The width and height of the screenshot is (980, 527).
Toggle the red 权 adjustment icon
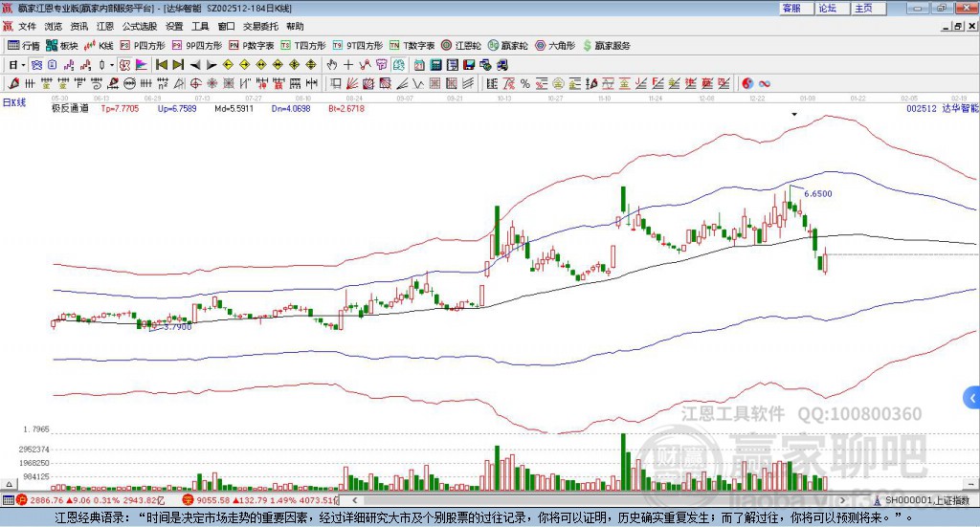tap(124, 65)
